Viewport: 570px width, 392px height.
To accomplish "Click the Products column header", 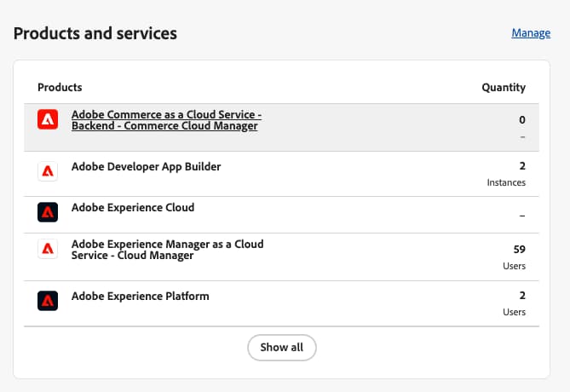I will click(60, 87).
